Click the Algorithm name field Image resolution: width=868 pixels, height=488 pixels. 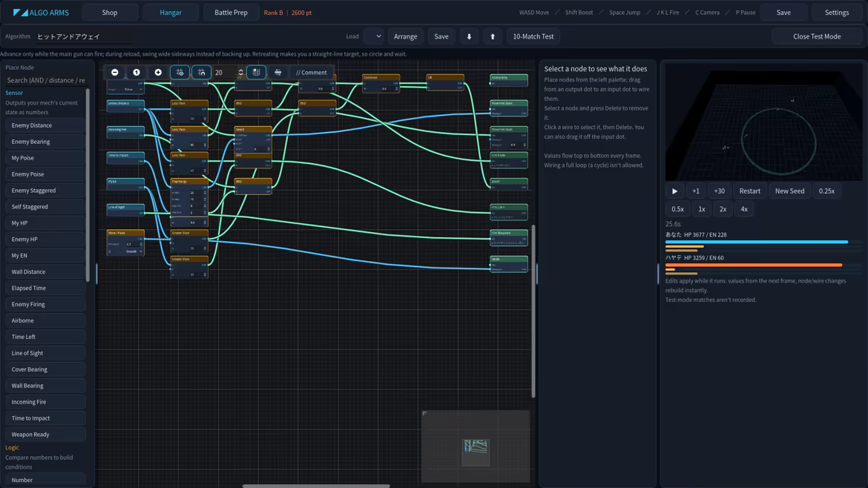[x=84, y=36]
